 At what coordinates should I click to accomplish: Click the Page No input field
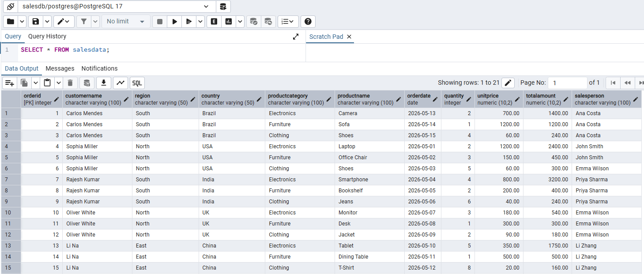pos(568,83)
